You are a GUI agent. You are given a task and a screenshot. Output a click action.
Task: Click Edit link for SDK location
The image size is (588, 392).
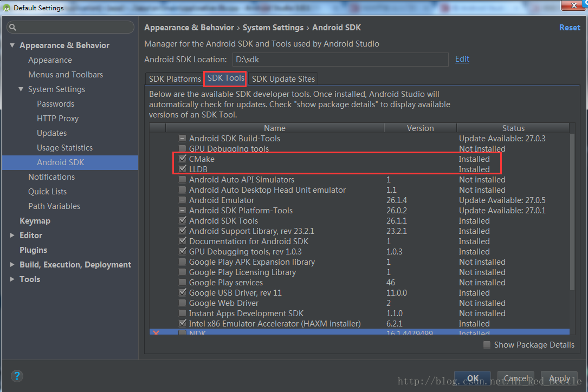462,59
